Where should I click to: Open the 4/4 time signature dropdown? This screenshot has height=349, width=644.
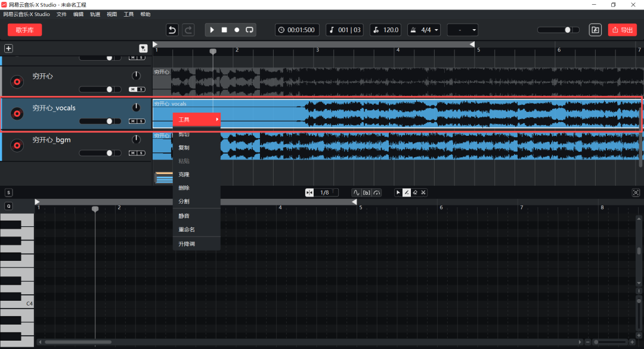click(x=424, y=30)
